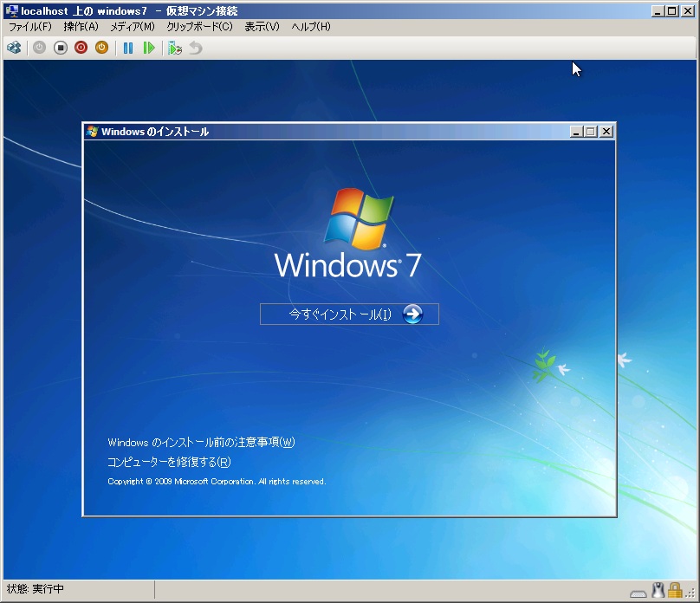Pause the virtual machine

[x=128, y=48]
